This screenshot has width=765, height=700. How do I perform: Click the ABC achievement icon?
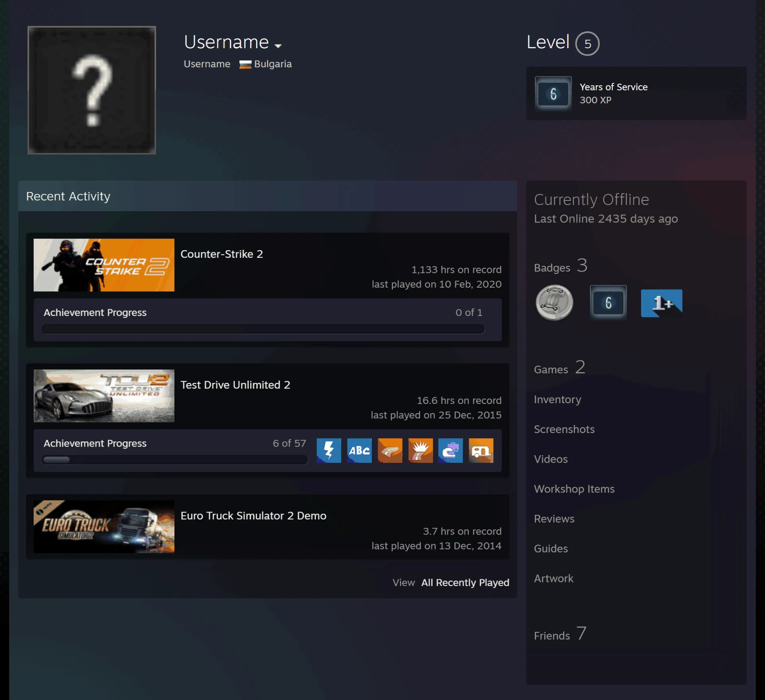pyautogui.click(x=359, y=451)
